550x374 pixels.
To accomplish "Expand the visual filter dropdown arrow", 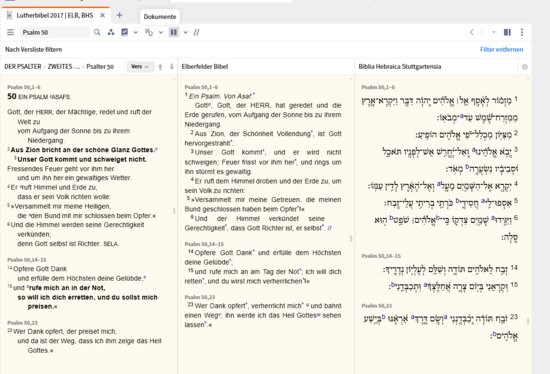I will (136, 32).
